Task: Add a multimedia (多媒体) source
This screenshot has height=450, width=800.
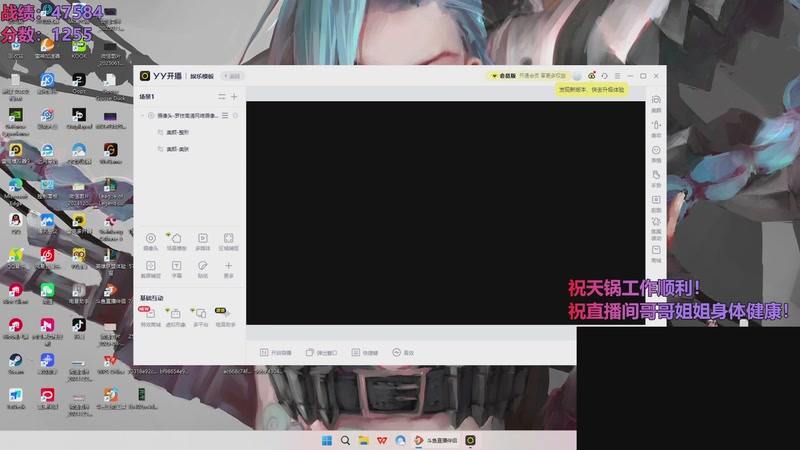Action: [203, 242]
